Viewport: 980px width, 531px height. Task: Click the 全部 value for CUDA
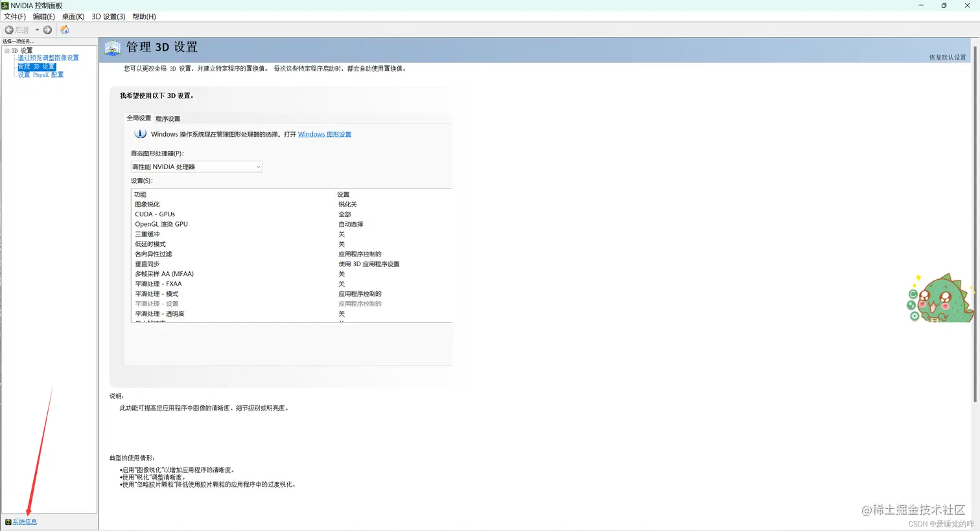[x=345, y=214]
